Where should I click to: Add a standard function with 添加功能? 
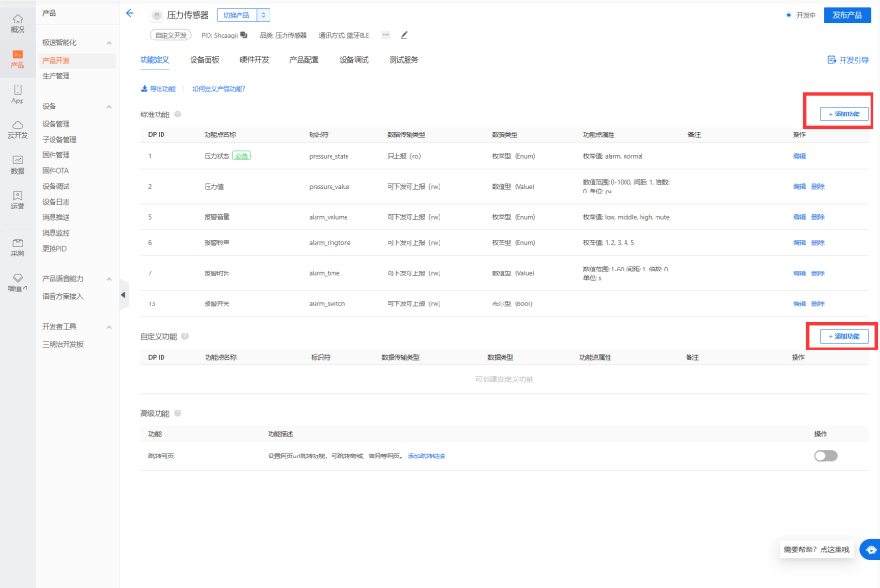pyautogui.click(x=844, y=114)
